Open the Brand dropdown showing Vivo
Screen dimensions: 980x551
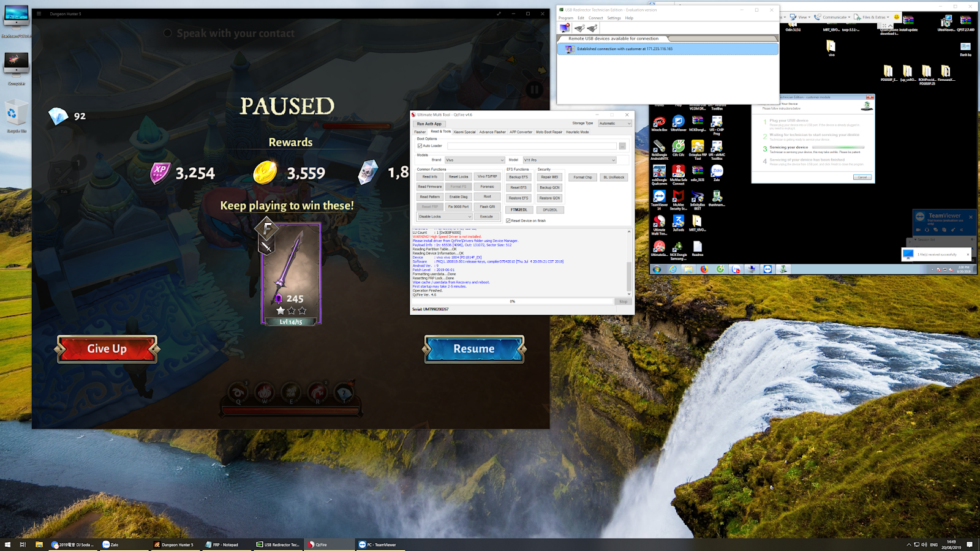pos(475,160)
